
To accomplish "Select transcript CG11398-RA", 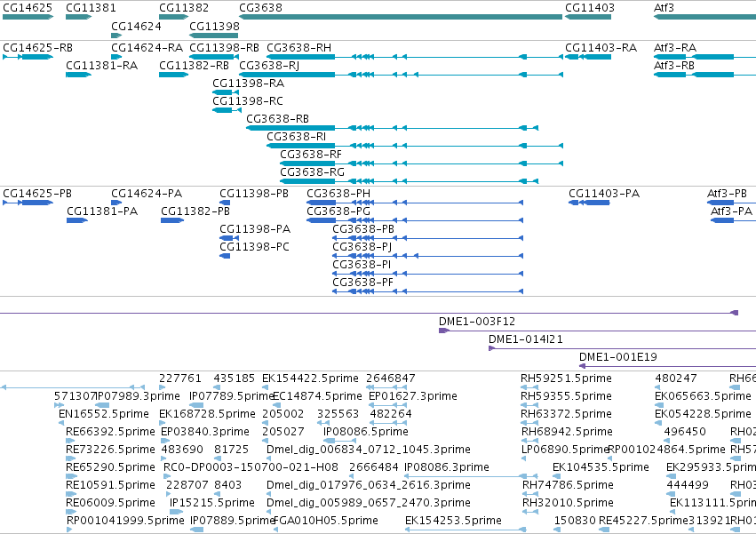I will [225, 92].
